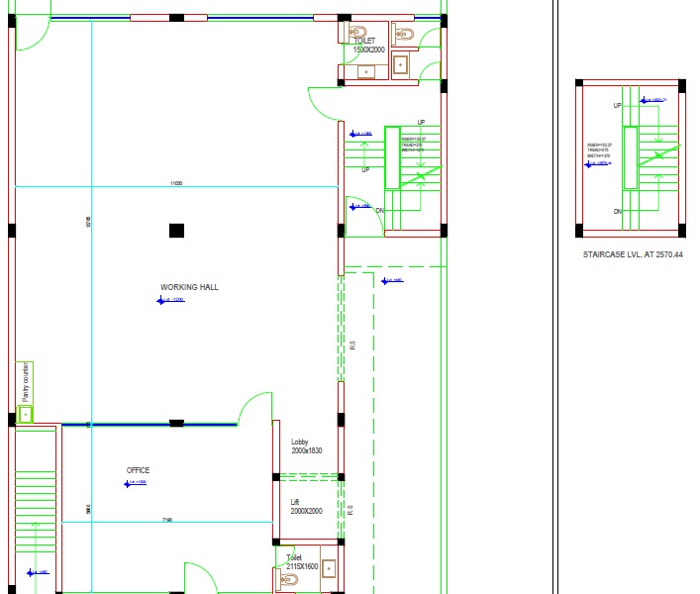The width and height of the screenshot is (700, 594).
Task: Select riser/tread notes in main staircase
Action: click(414, 145)
